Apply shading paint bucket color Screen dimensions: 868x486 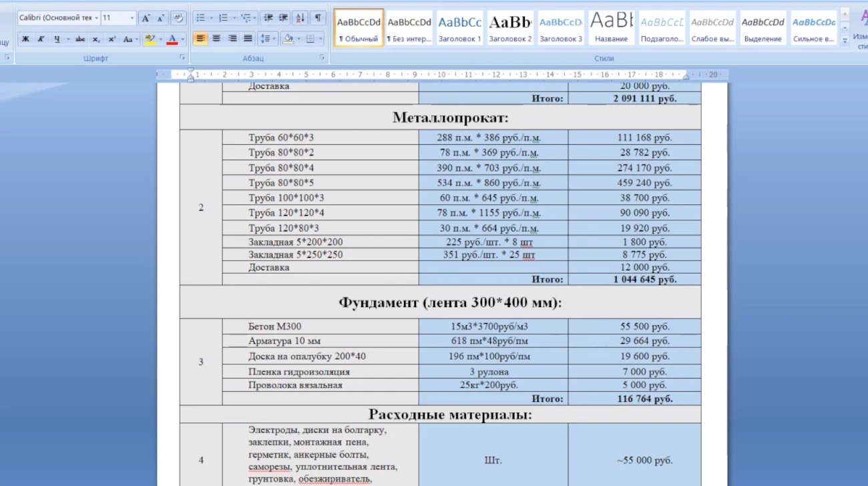coord(288,39)
